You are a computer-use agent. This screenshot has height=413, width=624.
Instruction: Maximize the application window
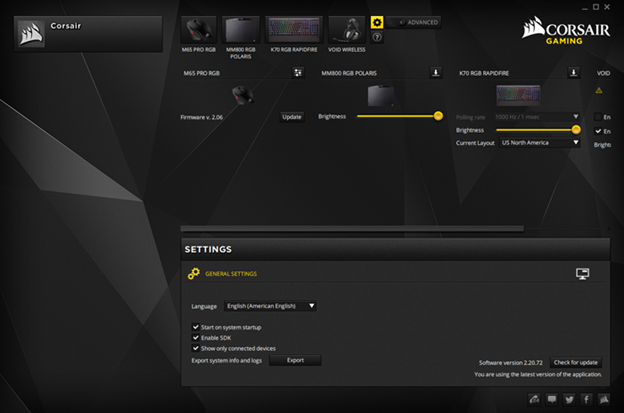[x=596, y=7]
